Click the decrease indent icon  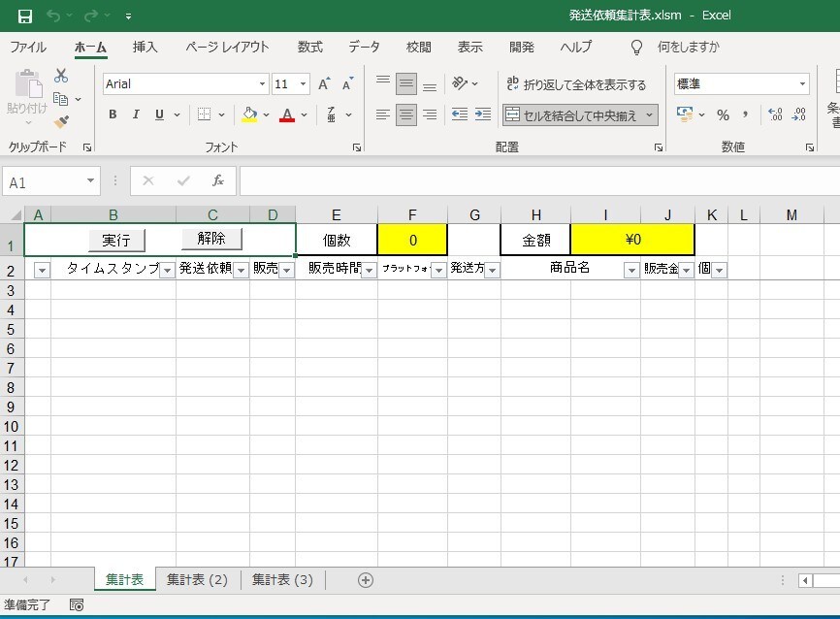click(x=460, y=114)
